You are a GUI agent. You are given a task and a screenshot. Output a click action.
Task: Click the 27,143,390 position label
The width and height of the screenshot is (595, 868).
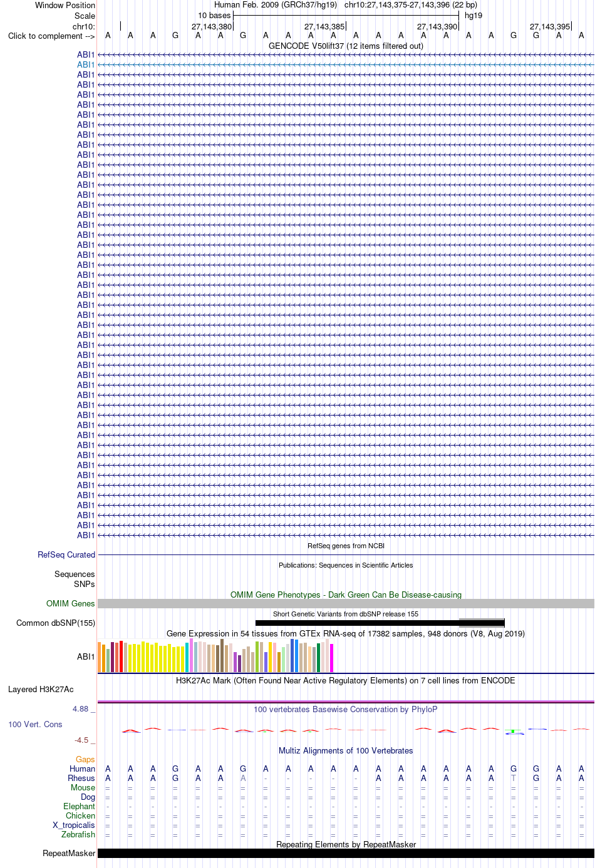click(437, 26)
